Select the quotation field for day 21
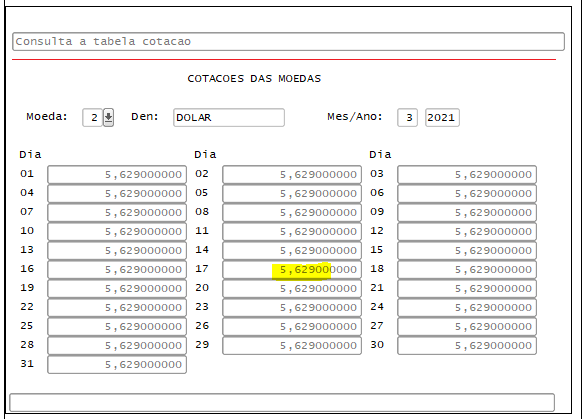The image size is (584, 419). pyautogui.click(x=467, y=289)
